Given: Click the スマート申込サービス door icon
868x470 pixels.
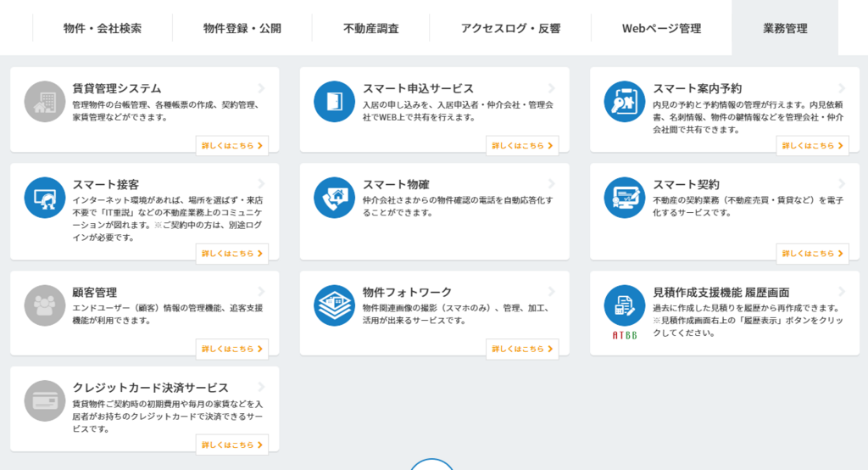Looking at the screenshot, I should click(x=334, y=102).
